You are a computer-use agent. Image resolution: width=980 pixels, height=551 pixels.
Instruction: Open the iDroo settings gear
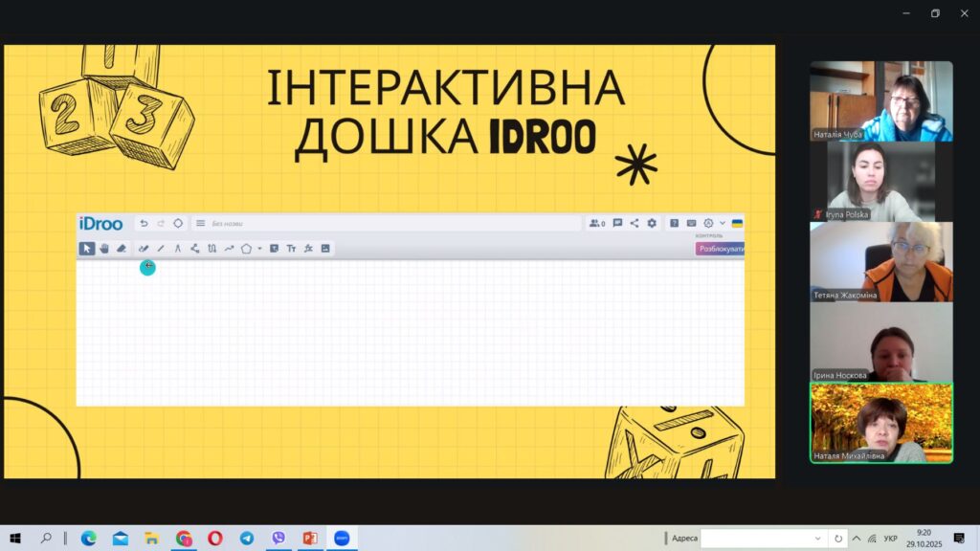click(x=652, y=224)
